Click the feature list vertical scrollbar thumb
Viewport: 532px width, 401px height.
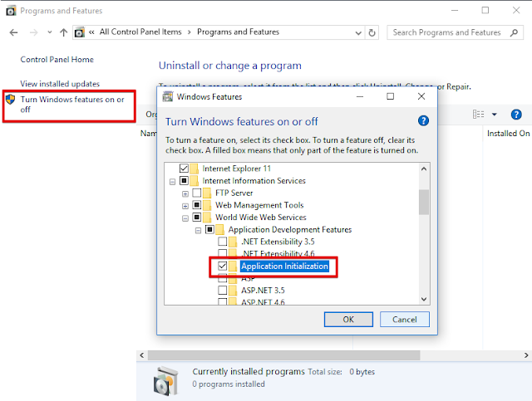[424, 202]
